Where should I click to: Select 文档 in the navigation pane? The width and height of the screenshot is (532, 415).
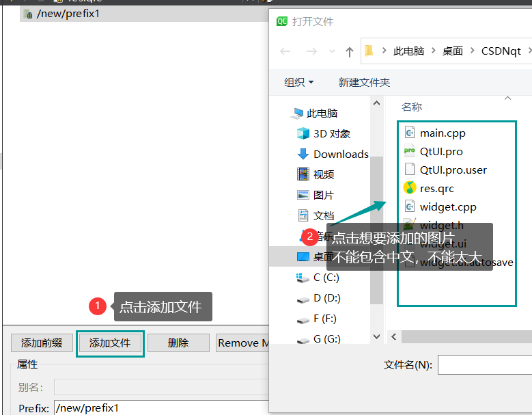pyautogui.click(x=324, y=215)
